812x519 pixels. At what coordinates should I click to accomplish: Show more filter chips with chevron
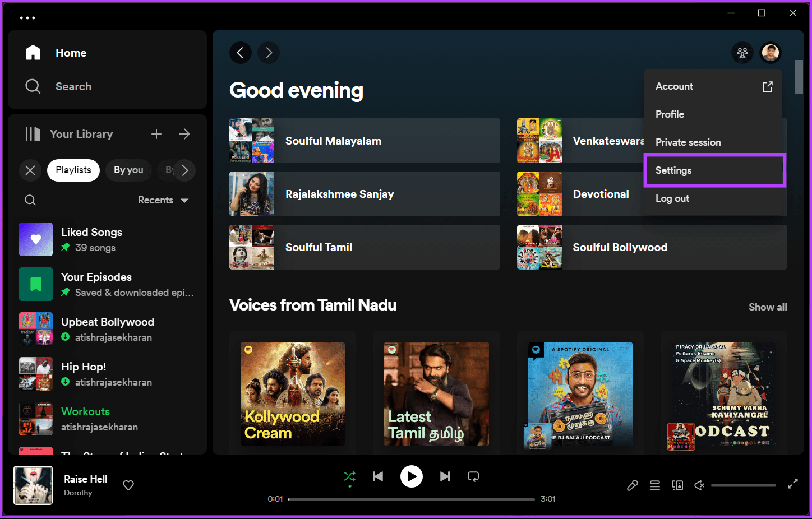pos(184,170)
